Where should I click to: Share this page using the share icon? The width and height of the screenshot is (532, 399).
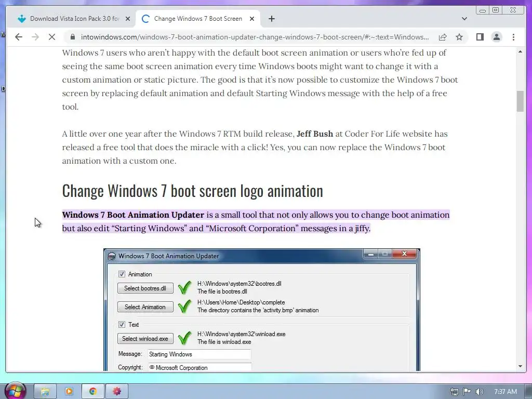[x=443, y=37]
